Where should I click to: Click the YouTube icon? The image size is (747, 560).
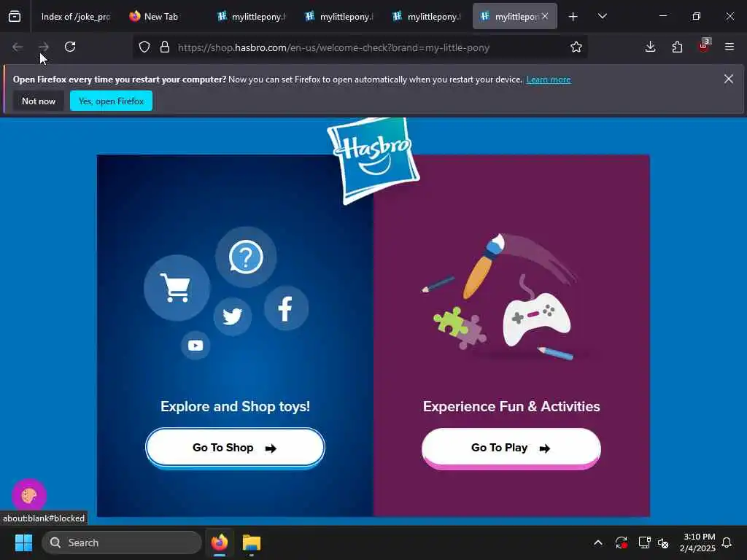pos(196,345)
